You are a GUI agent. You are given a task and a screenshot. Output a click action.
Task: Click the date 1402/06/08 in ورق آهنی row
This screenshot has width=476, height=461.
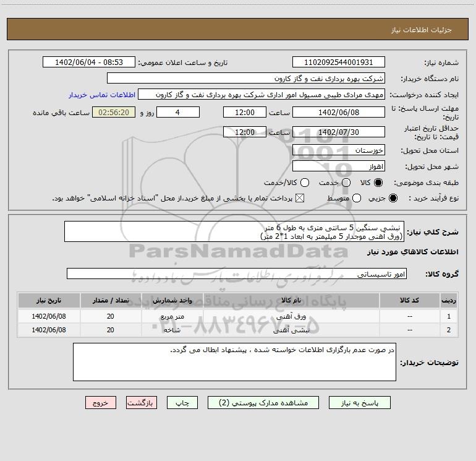[49, 316]
